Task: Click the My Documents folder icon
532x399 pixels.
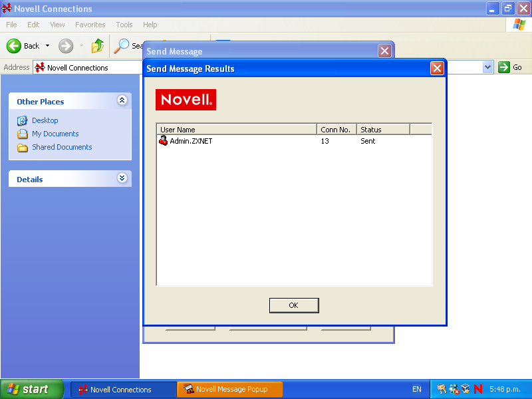Action: click(x=23, y=134)
